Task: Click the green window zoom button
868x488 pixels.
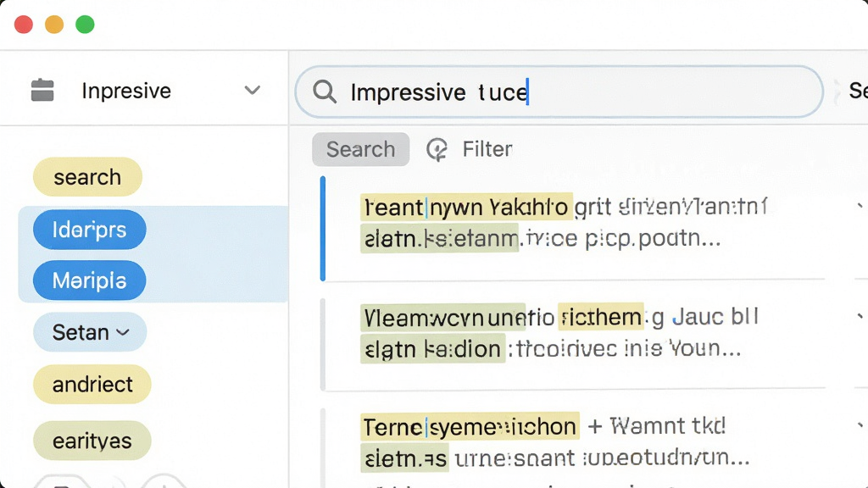Action: click(x=85, y=25)
